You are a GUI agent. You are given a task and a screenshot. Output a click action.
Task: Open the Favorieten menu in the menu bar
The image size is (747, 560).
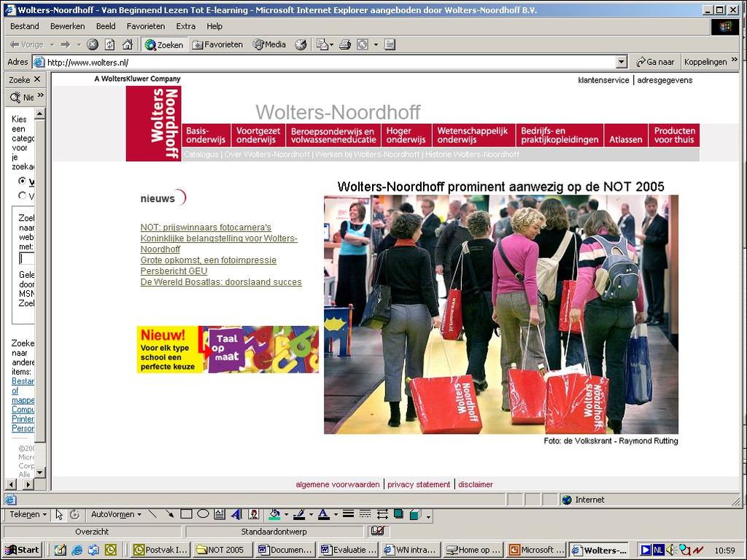(146, 26)
